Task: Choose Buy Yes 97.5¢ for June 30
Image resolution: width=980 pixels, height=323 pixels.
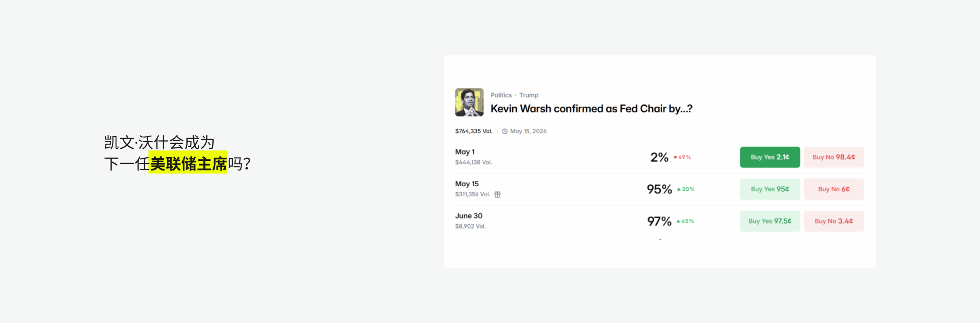Action: [x=769, y=221]
